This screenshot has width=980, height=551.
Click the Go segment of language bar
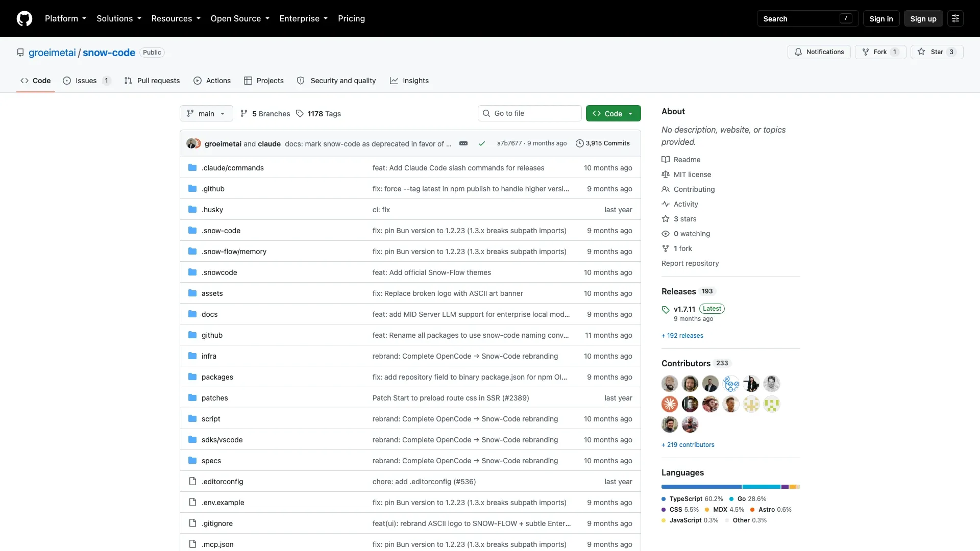pyautogui.click(x=762, y=487)
